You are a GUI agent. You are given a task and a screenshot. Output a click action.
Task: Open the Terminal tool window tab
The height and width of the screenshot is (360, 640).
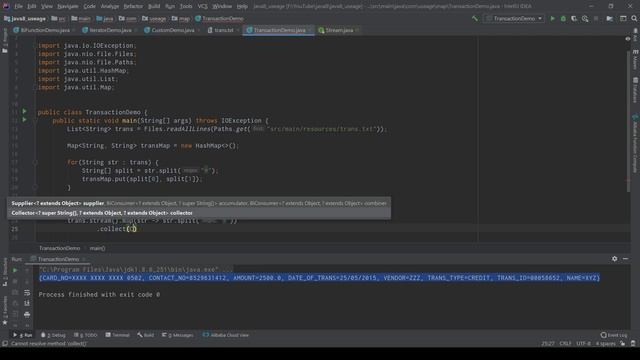(118, 335)
